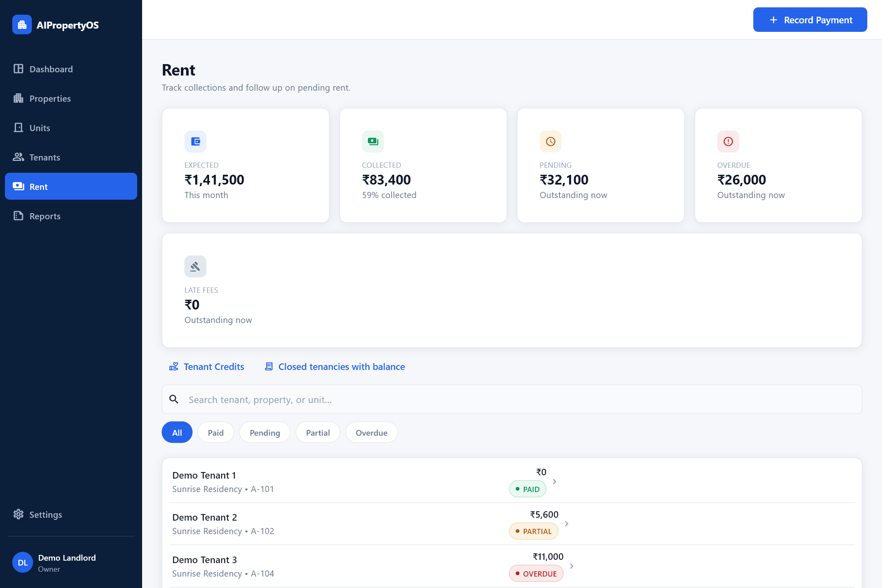Open the Reports section
This screenshot has height=588, width=882.
(71, 216)
